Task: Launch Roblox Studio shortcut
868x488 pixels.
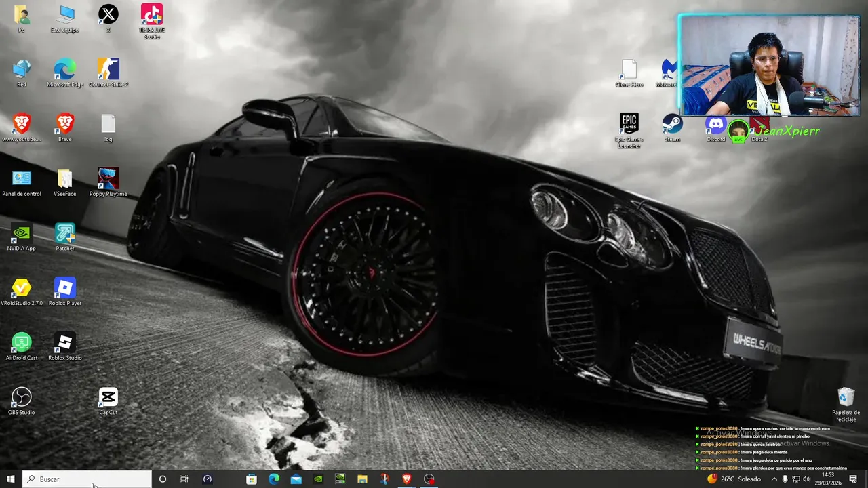Action: click(65, 347)
